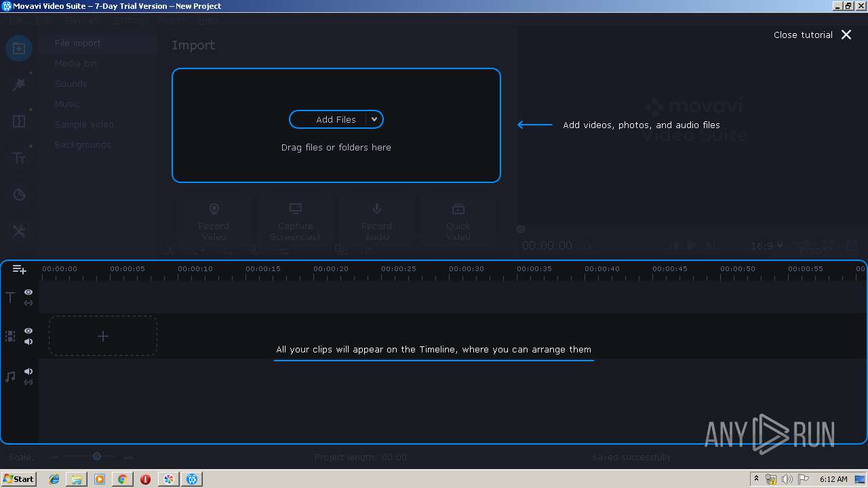Skip to next frame in the player
This screenshot has width=868, height=488.
711,245
